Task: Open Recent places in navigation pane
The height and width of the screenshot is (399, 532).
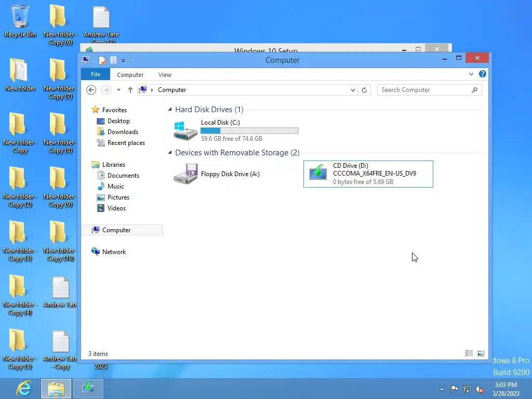Action: tap(126, 143)
